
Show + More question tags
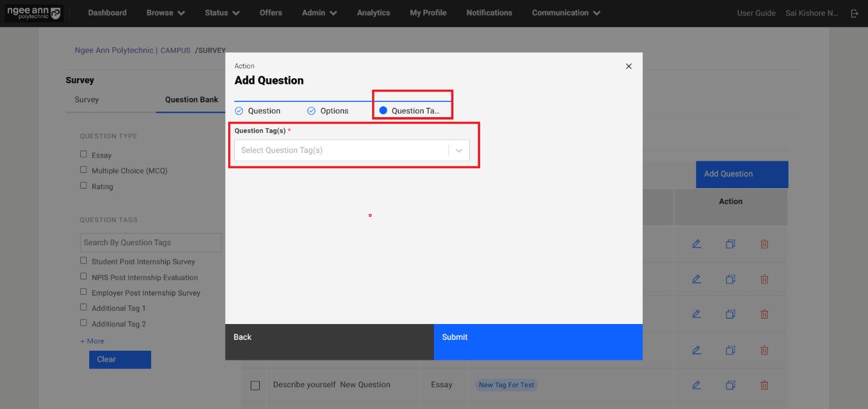click(x=92, y=341)
